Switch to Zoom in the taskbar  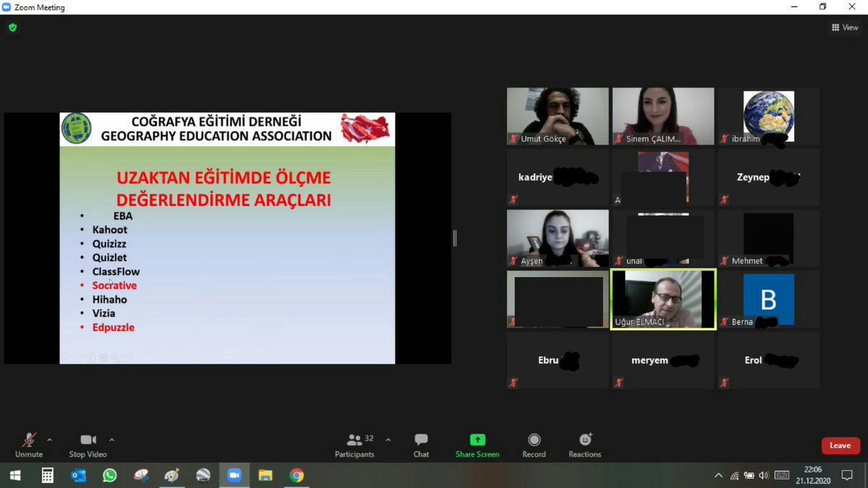[x=234, y=476]
